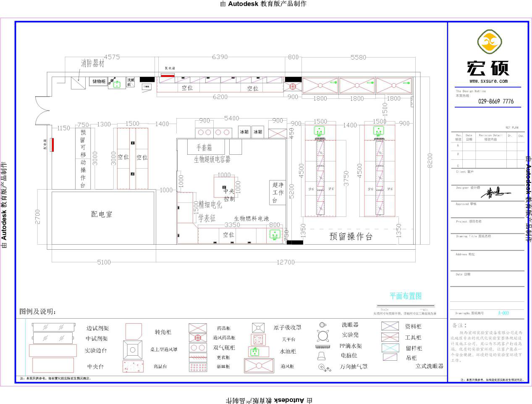
Task: Select the 配电室 room in floor plan
Action: [102, 214]
